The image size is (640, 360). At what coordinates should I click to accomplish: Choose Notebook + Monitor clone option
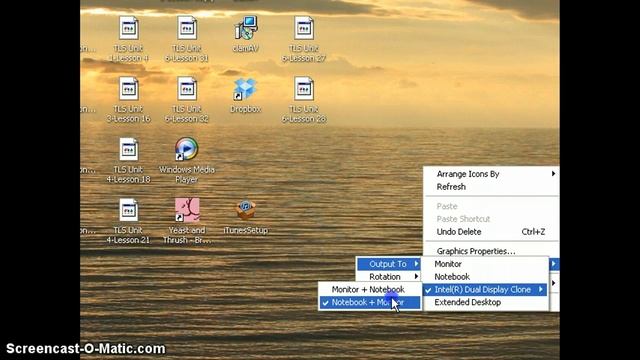pyautogui.click(x=369, y=302)
